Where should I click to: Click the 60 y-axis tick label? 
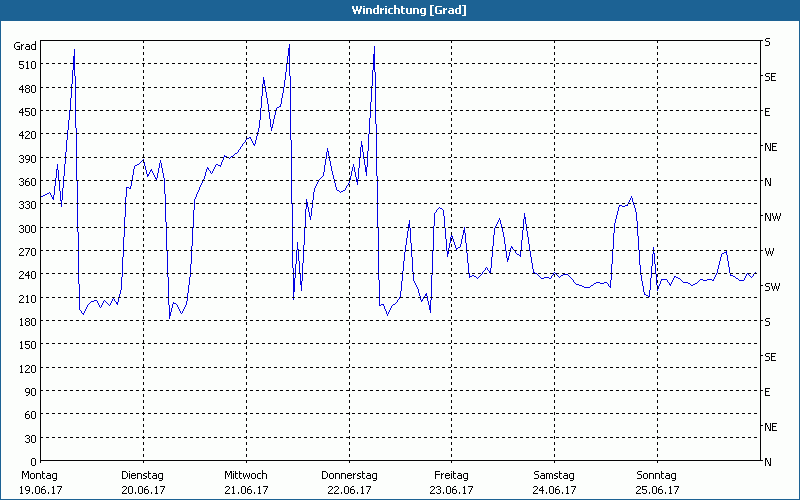[31, 415]
